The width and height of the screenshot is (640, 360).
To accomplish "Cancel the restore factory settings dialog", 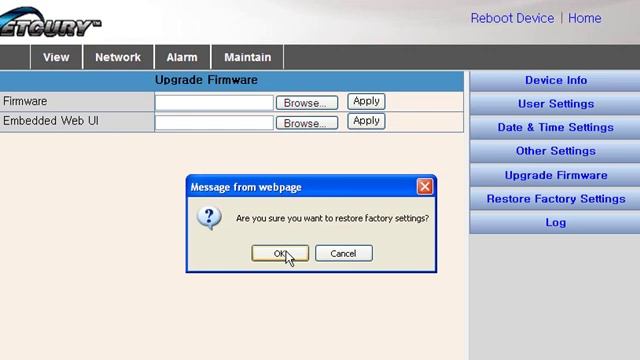I will (344, 253).
